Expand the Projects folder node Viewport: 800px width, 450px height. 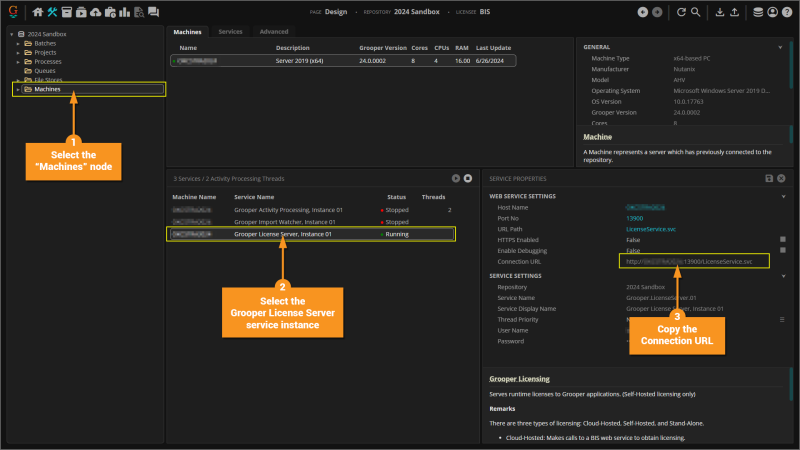click(x=18, y=53)
